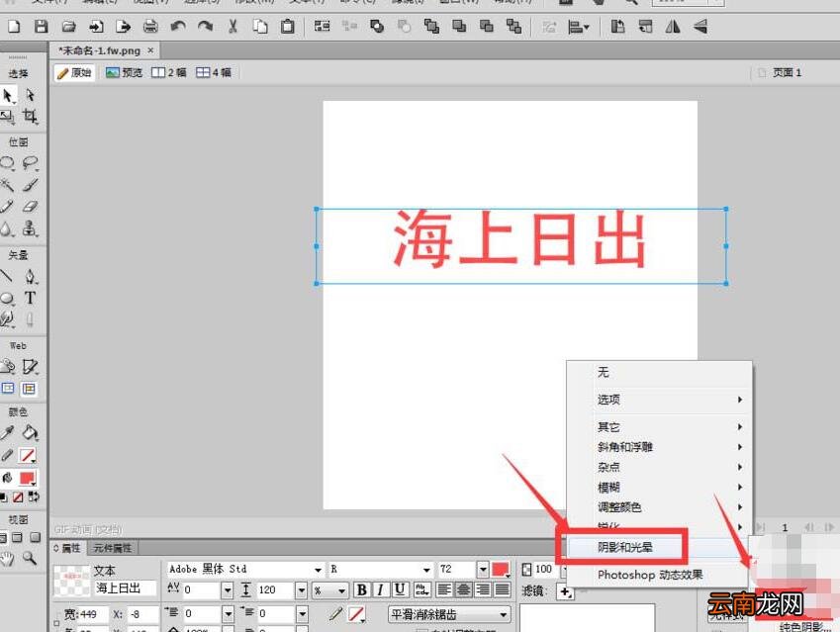Viewport: 840px width, 632px height.
Task: Switch to 元件属性 tab
Action: click(113, 548)
